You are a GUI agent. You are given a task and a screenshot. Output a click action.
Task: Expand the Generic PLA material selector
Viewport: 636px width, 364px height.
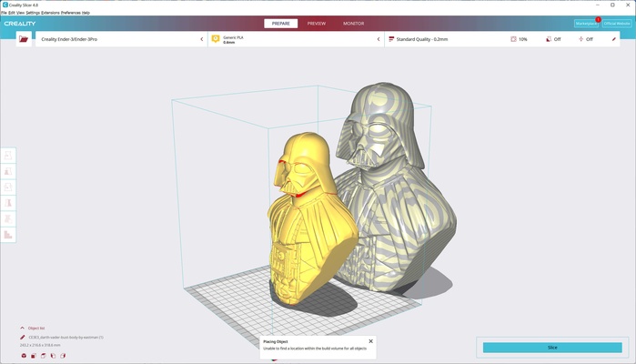coord(296,39)
